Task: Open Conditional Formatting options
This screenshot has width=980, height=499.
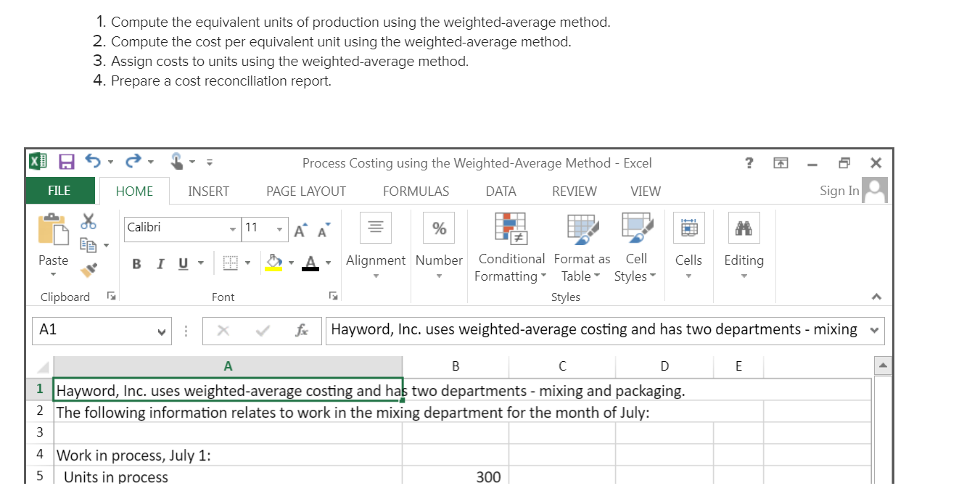Action: pyautogui.click(x=511, y=247)
